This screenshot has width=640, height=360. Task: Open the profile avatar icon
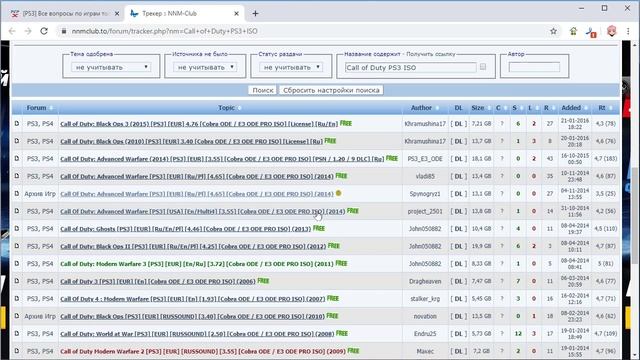tap(611, 31)
